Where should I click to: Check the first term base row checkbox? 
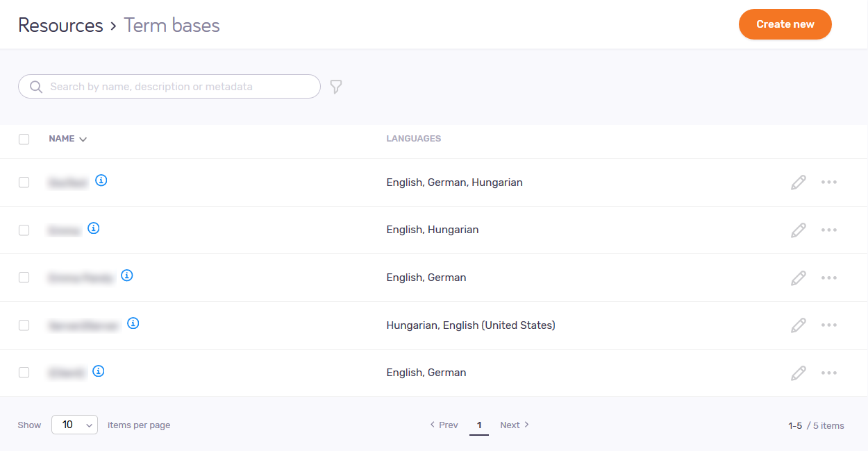(x=24, y=182)
